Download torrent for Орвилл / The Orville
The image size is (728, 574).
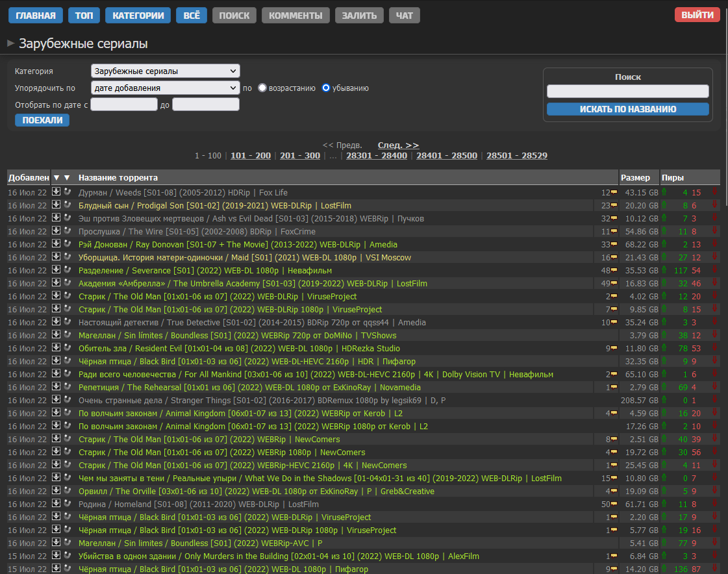pyautogui.click(x=56, y=491)
